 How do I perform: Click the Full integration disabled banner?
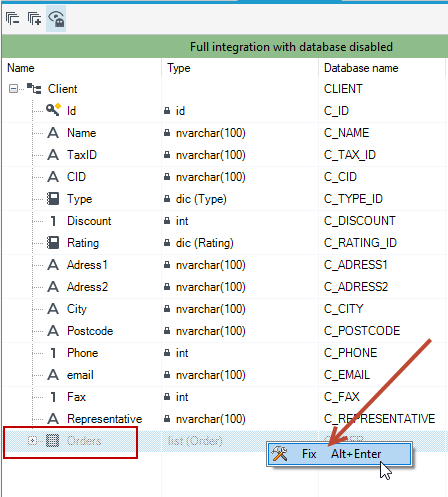point(225,47)
